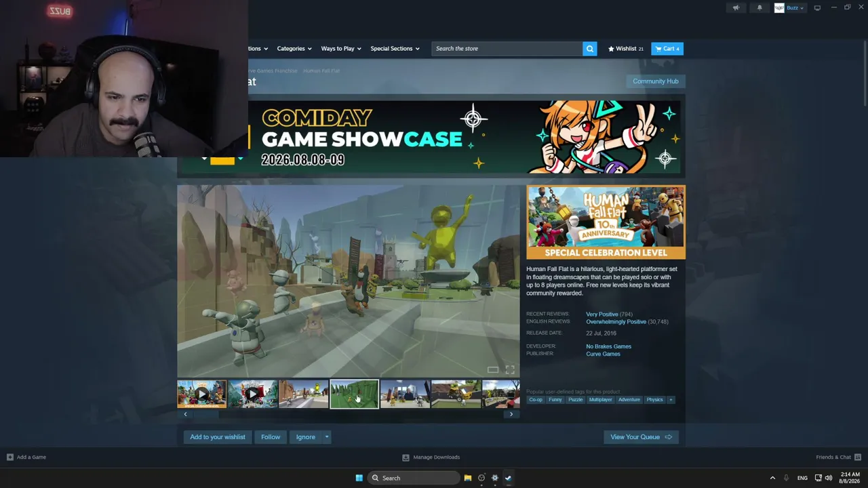Open the Overwhelmingly Positive reviews link

tap(616, 322)
